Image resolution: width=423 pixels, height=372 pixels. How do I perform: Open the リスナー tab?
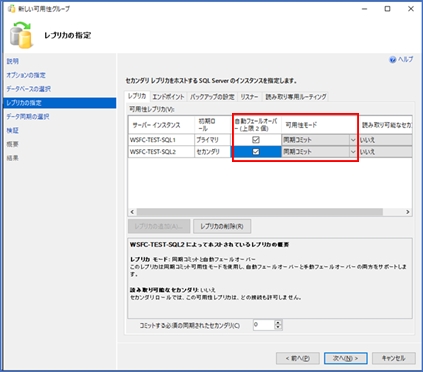click(x=249, y=97)
